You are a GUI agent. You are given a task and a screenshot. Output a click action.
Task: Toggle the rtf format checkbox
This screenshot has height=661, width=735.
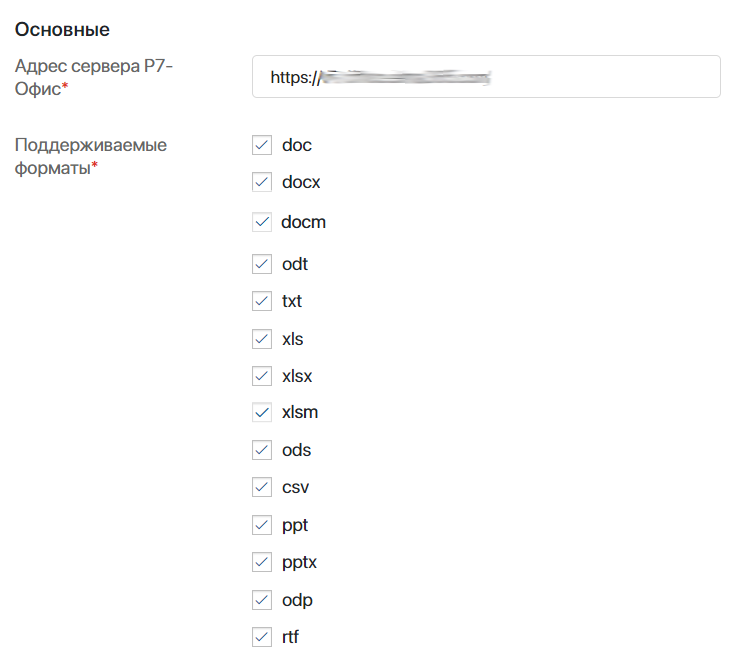click(x=262, y=637)
